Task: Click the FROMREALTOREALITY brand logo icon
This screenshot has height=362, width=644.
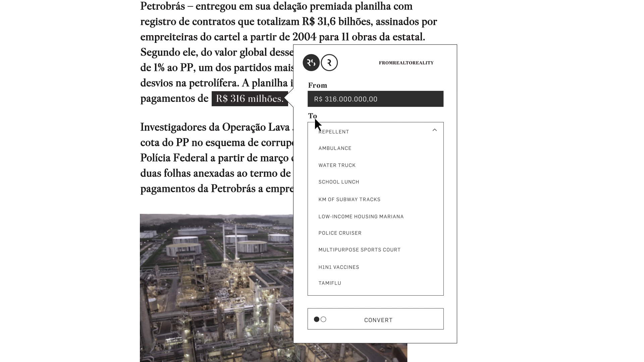Action: pyautogui.click(x=319, y=62)
